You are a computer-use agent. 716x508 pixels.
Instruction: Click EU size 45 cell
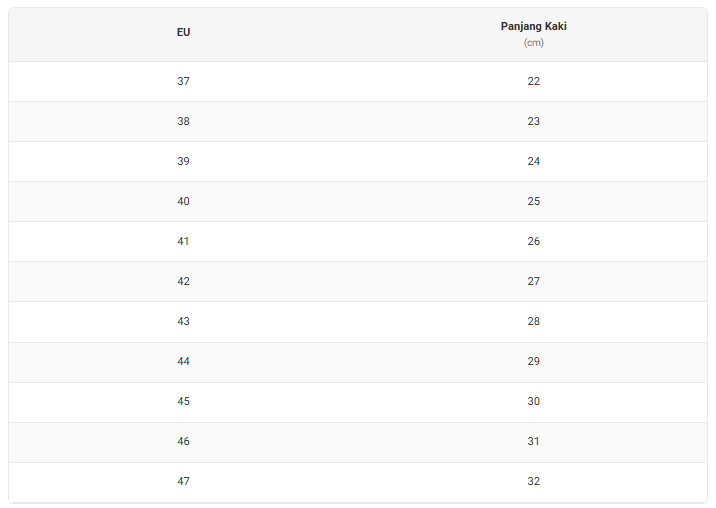point(184,401)
